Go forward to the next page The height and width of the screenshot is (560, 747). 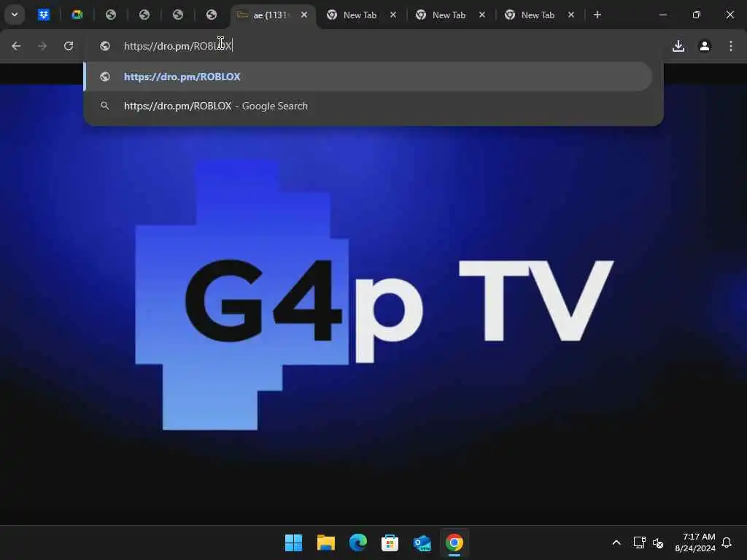pyautogui.click(x=42, y=46)
